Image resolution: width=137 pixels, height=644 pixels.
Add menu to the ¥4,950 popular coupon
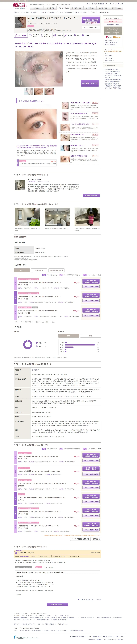pos(91,301)
